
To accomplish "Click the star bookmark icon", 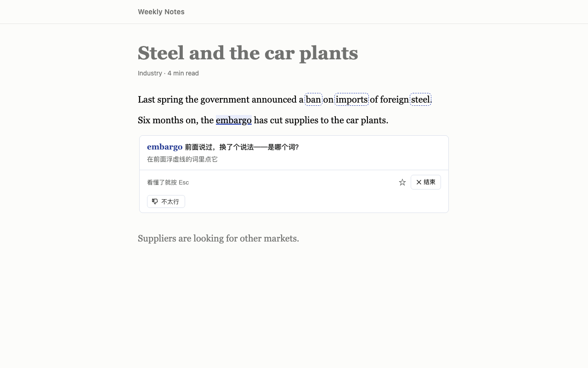I will tap(402, 182).
